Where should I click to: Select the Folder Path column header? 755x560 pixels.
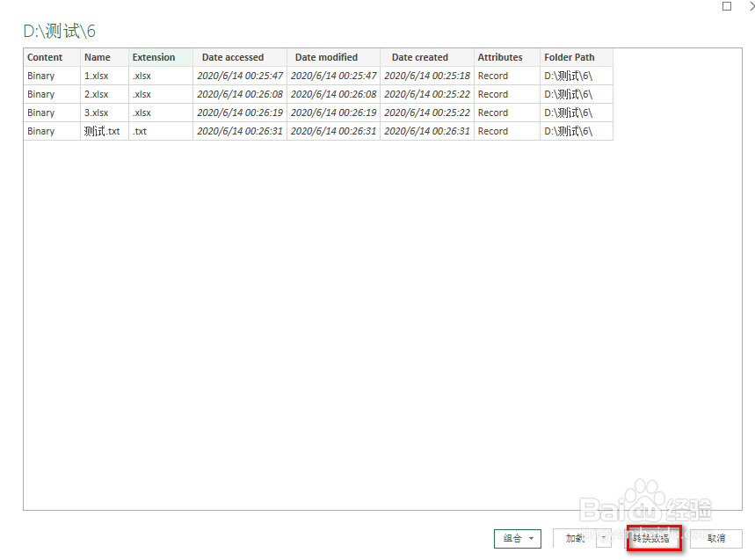pos(577,57)
